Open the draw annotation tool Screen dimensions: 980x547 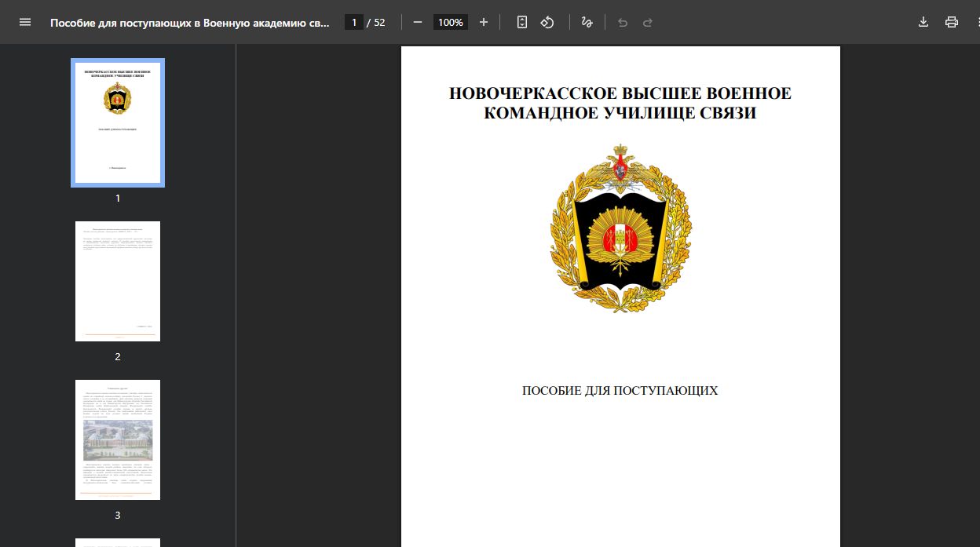tap(587, 22)
